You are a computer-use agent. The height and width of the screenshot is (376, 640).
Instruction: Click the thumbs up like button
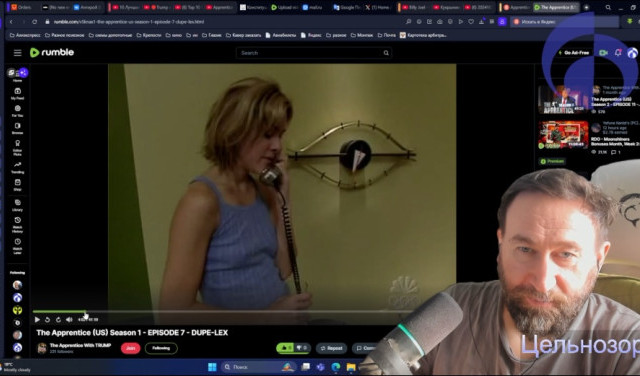click(x=285, y=348)
